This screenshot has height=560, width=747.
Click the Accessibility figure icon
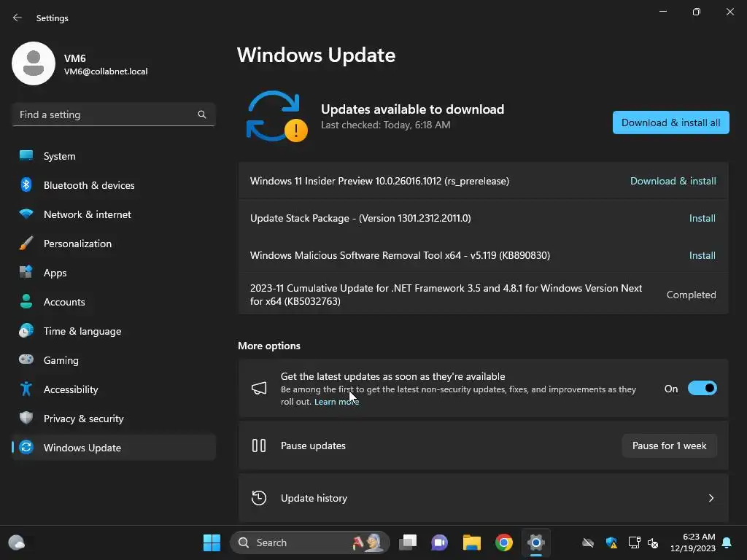pyautogui.click(x=26, y=389)
